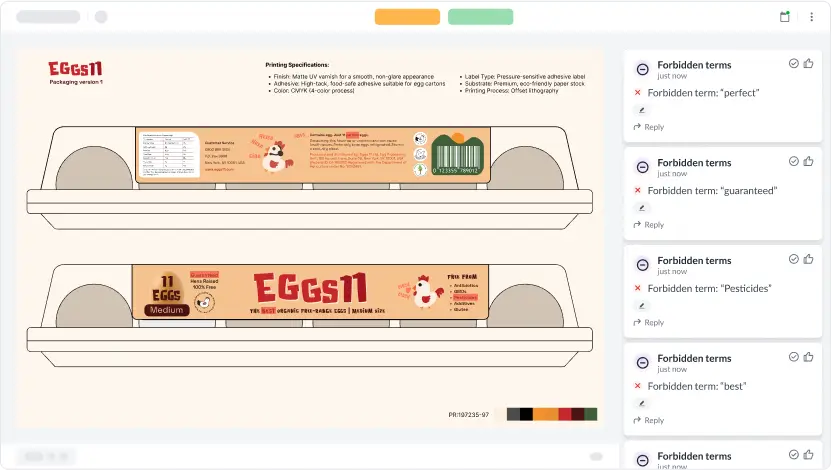The image size is (831, 470).
Task: Collapse the "perfect" comment using its circle icon
Action: click(x=642, y=69)
